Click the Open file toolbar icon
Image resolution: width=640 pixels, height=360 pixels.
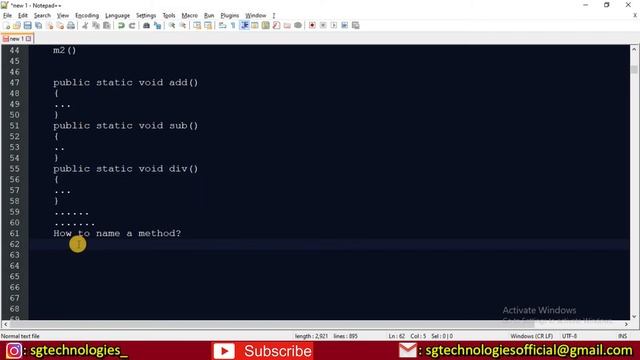click(17, 25)
